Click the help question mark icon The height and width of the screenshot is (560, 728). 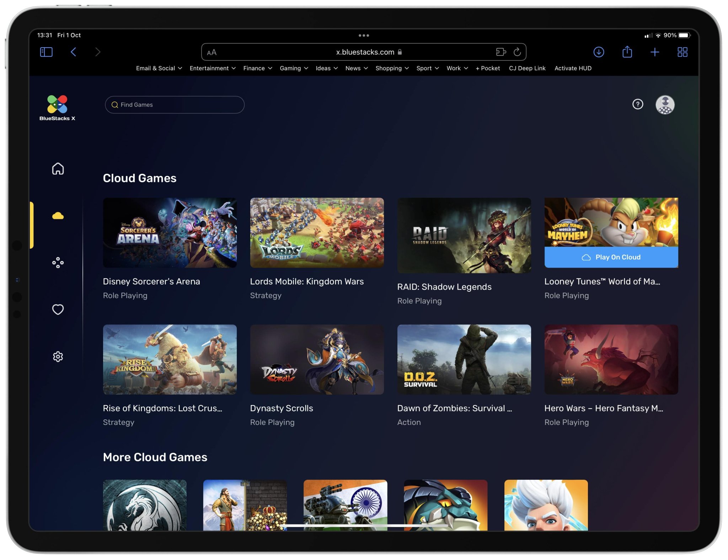[638, 104]
